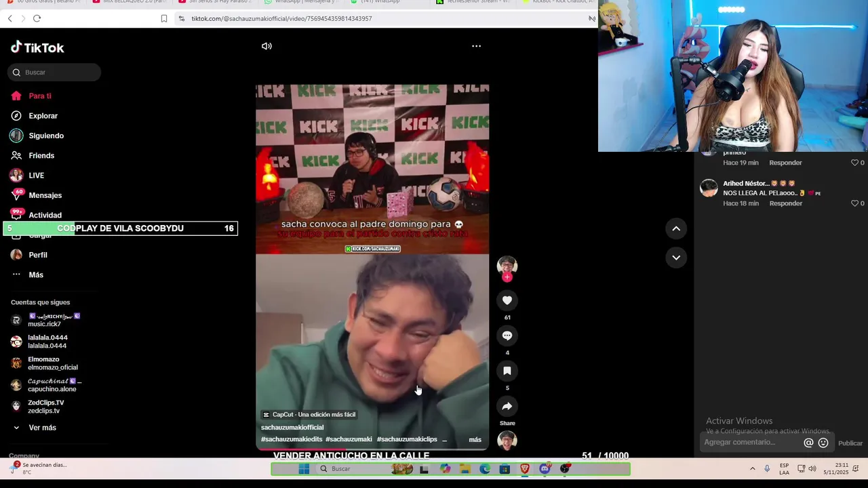Screen dimensions: 868x488
Task: Open comments with the speech bubble icon
Action: [507, 335]
